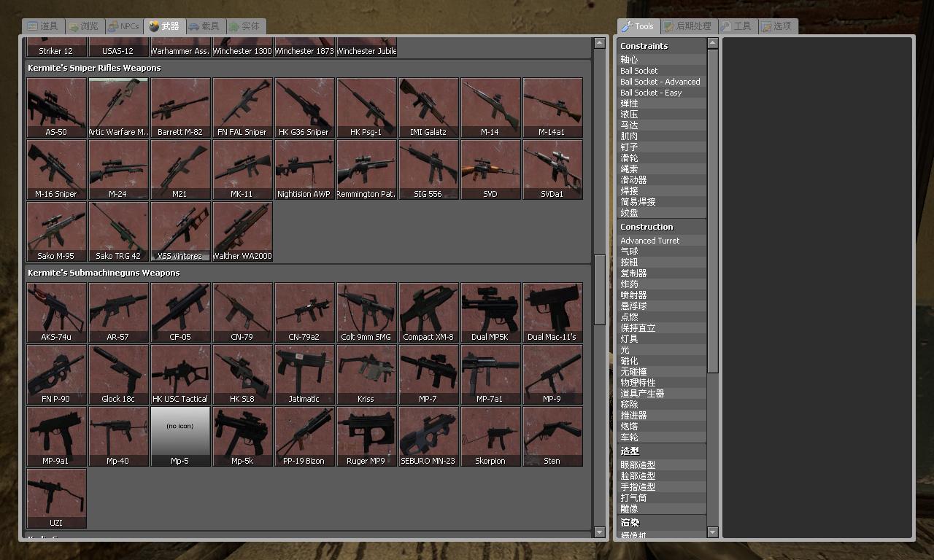Switch to the 选项 options tab
The width and height of the screenshot is (934, 560).
click(x=778, y=26)
